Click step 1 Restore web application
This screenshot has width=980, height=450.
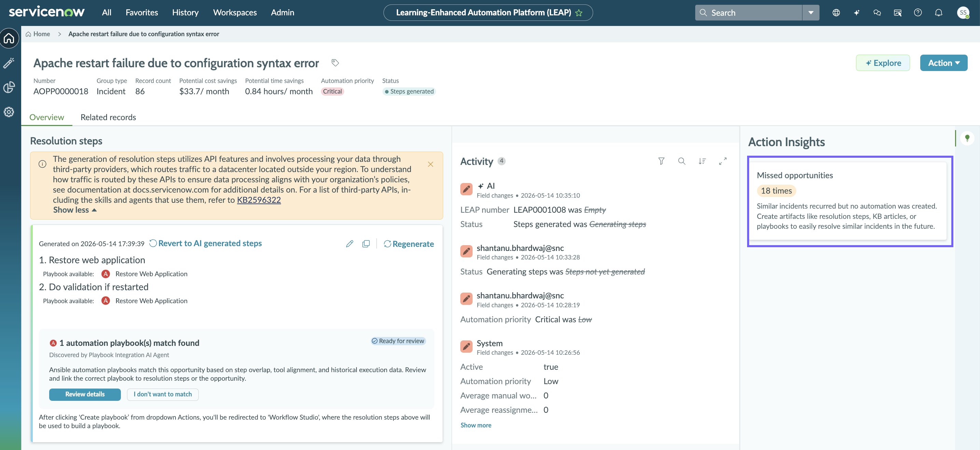coord(92,260)
